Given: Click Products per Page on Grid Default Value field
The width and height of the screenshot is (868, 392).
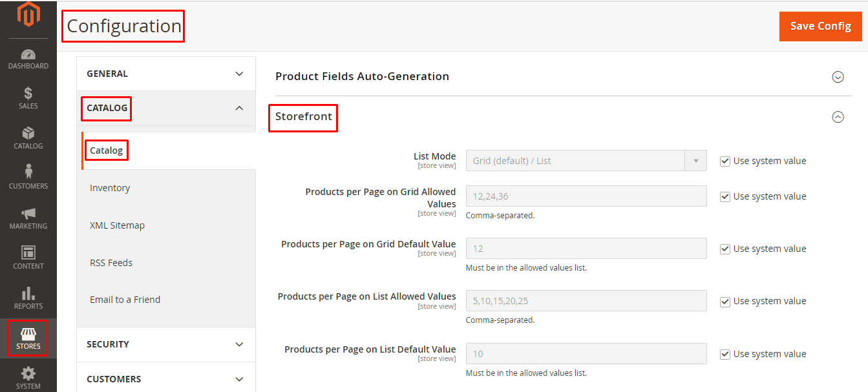Looking at the screenshot, I should coord(586,249).
